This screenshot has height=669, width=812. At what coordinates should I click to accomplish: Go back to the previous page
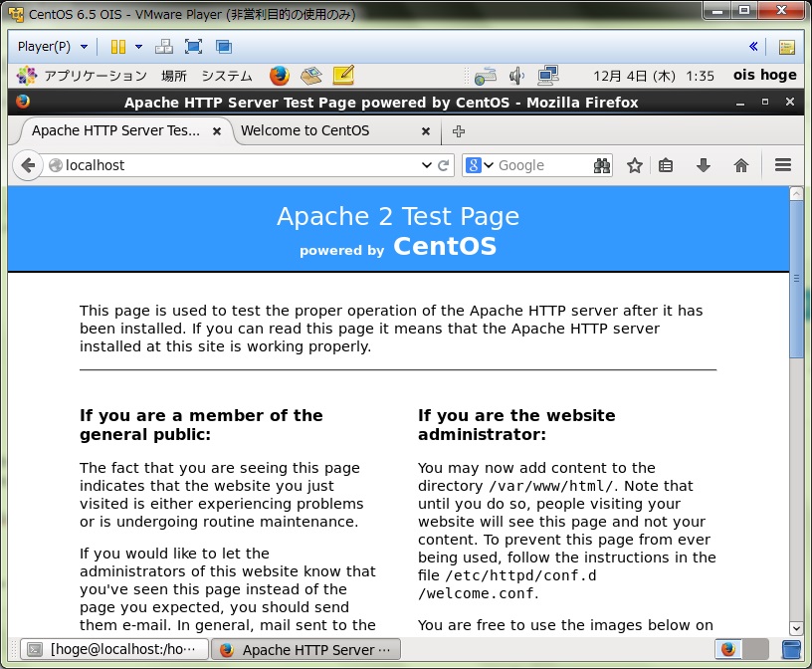(x=28, y=165)
